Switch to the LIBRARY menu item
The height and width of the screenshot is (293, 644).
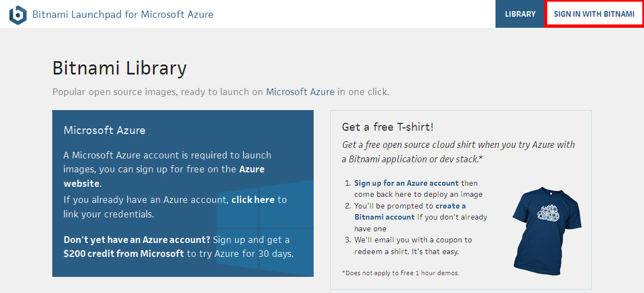[520, 14]
